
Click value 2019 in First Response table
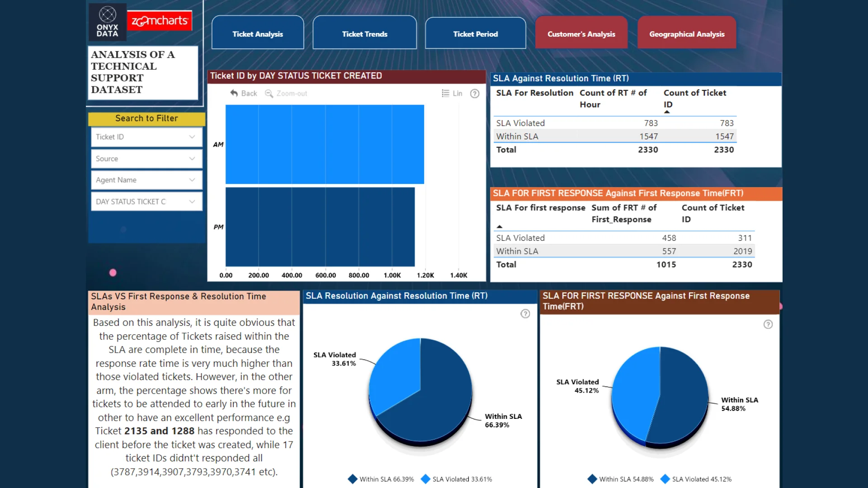(x=743, y=251)
